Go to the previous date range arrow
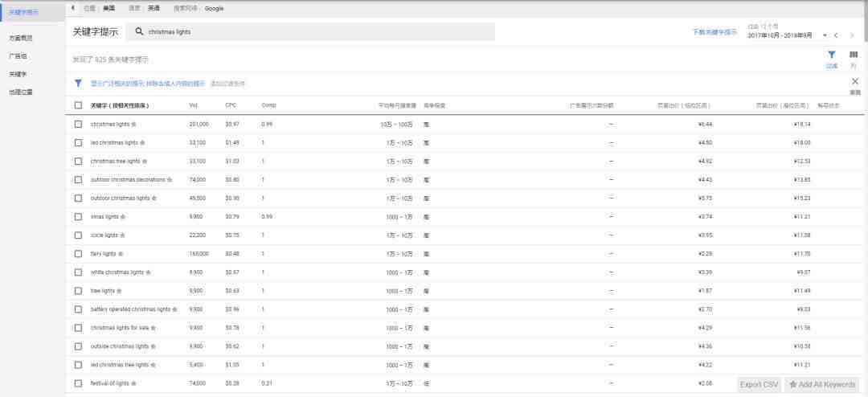Viewport: 868px width, 397px height. click(836, 35)
